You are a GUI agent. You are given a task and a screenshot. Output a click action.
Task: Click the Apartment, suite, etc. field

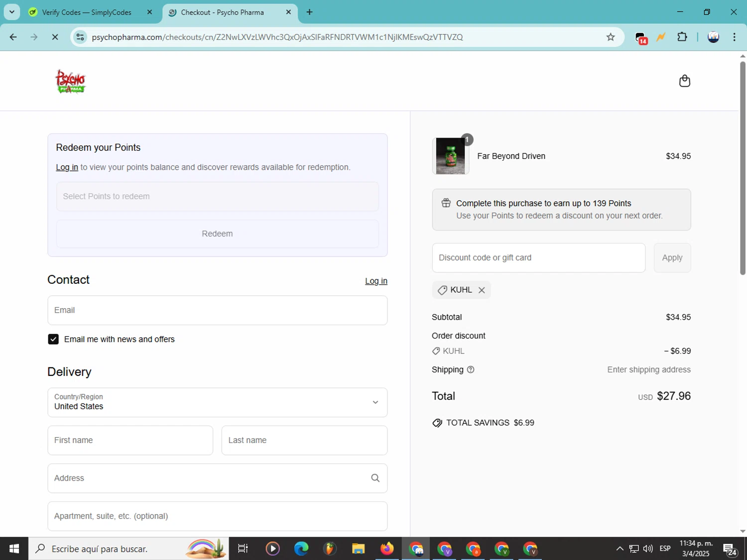point(218,516)
